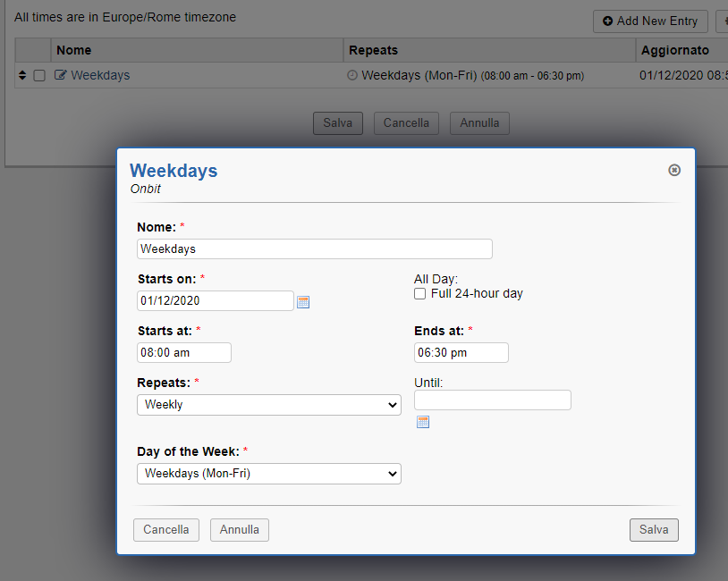The width and height of the screenshot is (728, 581).
Task: Expand the Repeats dropdown showing Weekly
Action: point(269,405)
